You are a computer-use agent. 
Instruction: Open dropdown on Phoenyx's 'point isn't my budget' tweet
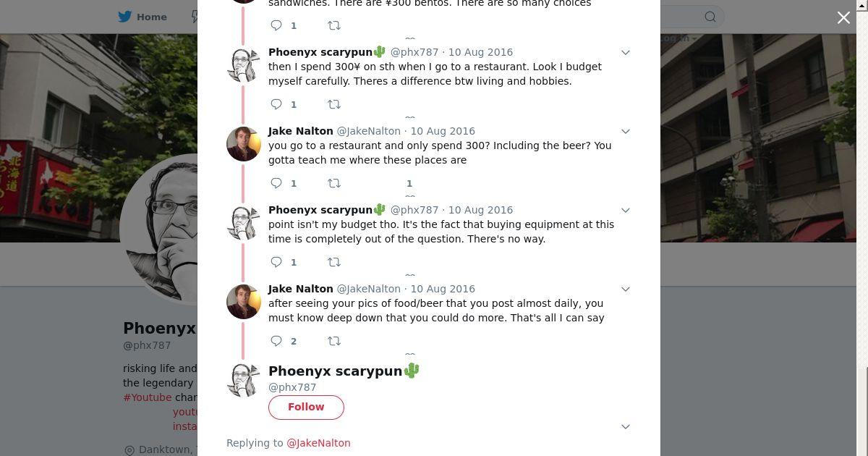tap(626, 211)
